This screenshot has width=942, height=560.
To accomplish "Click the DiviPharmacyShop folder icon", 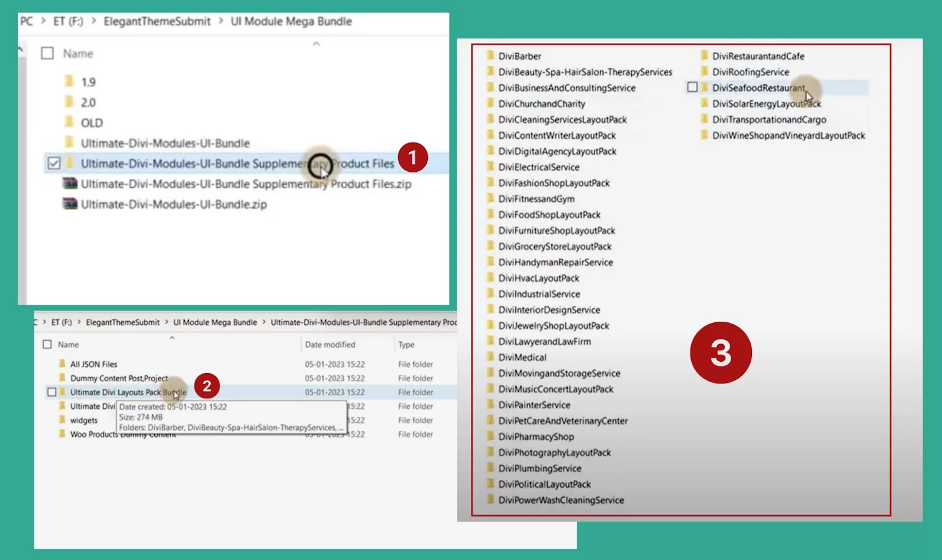I will (x=490, y=436).
